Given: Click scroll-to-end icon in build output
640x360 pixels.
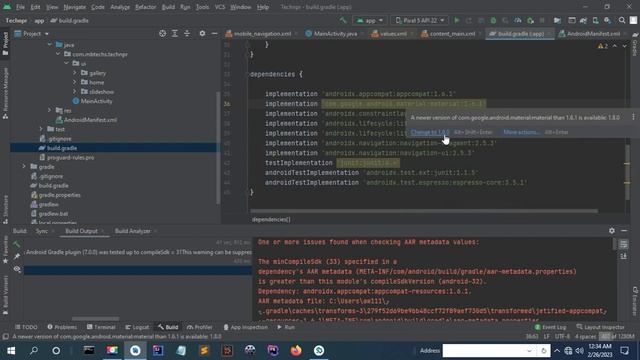Looking at the screenshot, I should click(x=623, y=256).
